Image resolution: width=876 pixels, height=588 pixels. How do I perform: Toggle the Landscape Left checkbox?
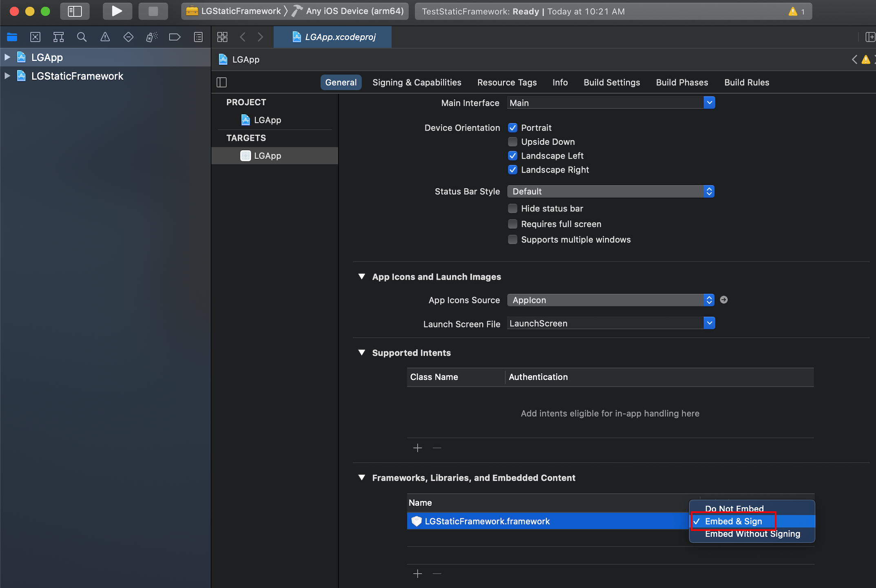pos(513,156)
